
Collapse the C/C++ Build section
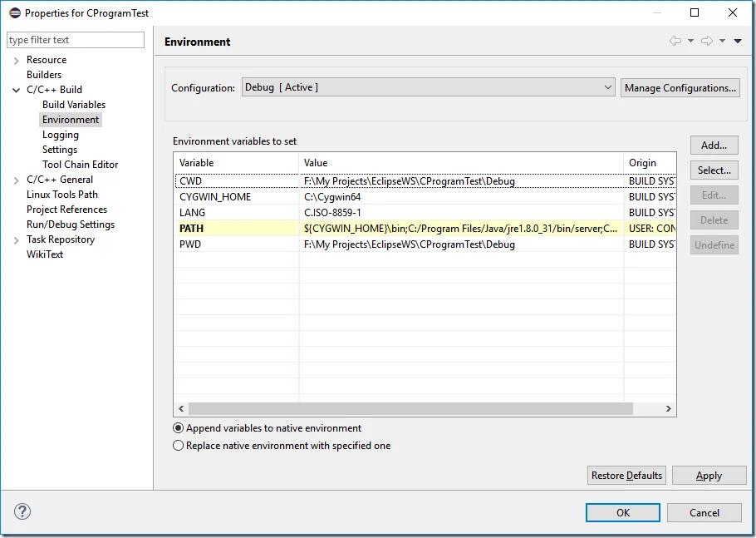17,89
